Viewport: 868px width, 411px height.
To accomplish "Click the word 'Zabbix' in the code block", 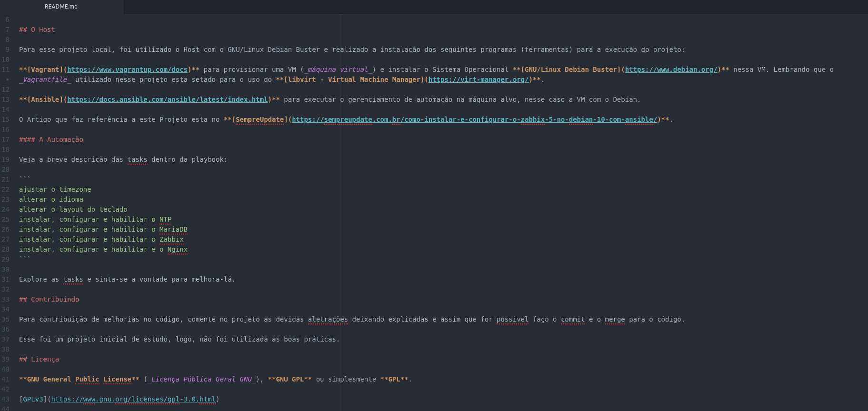I will pos(171,239).
